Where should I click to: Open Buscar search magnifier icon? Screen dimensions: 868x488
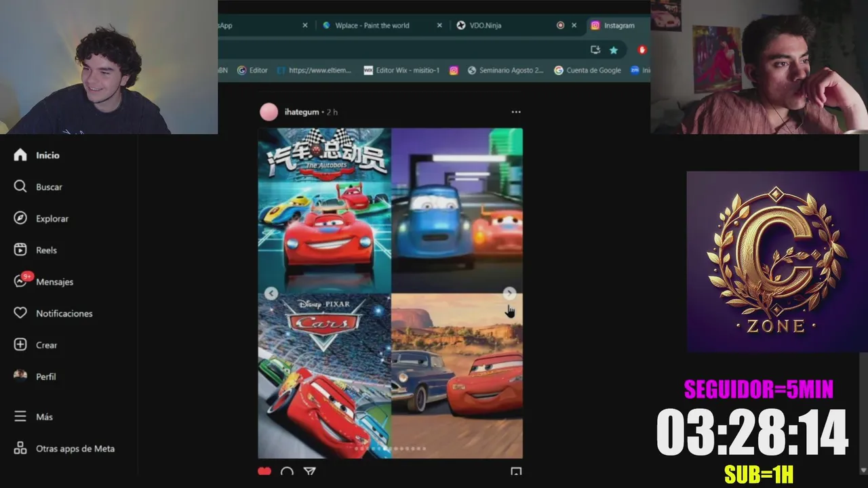click(20, 186)
